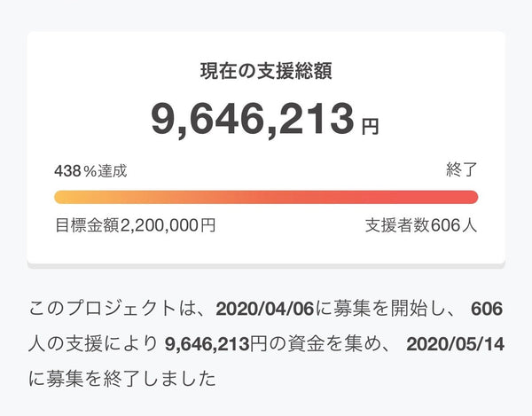Screen dimensions: 532x416
Task: Click the 終了 status label
Action: 461,171
